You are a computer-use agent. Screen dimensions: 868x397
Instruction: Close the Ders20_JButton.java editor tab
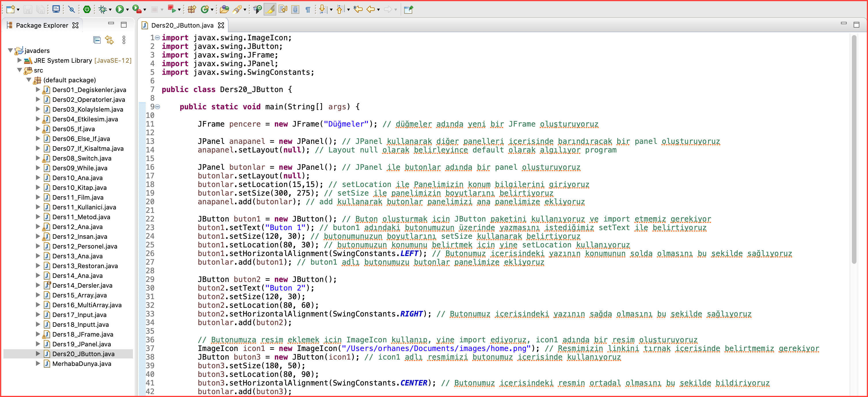tap(221, 25)
